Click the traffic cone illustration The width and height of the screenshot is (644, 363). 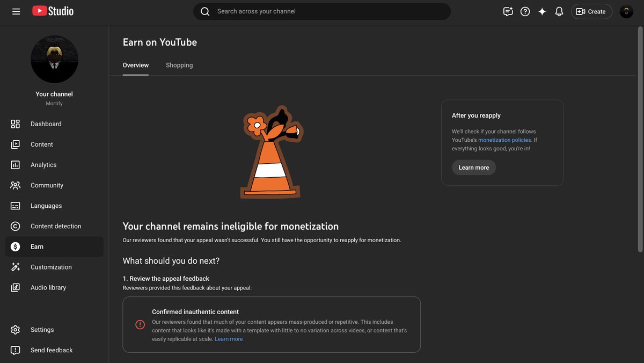point(271,152)
